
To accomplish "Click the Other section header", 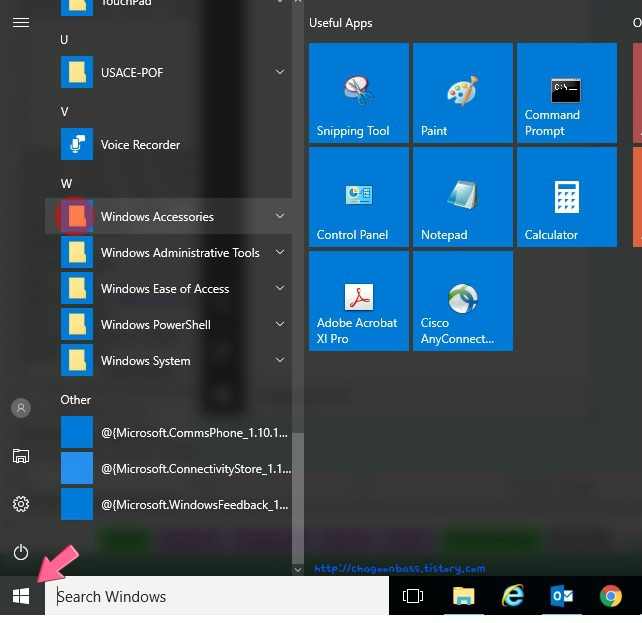I will (76, 400).
